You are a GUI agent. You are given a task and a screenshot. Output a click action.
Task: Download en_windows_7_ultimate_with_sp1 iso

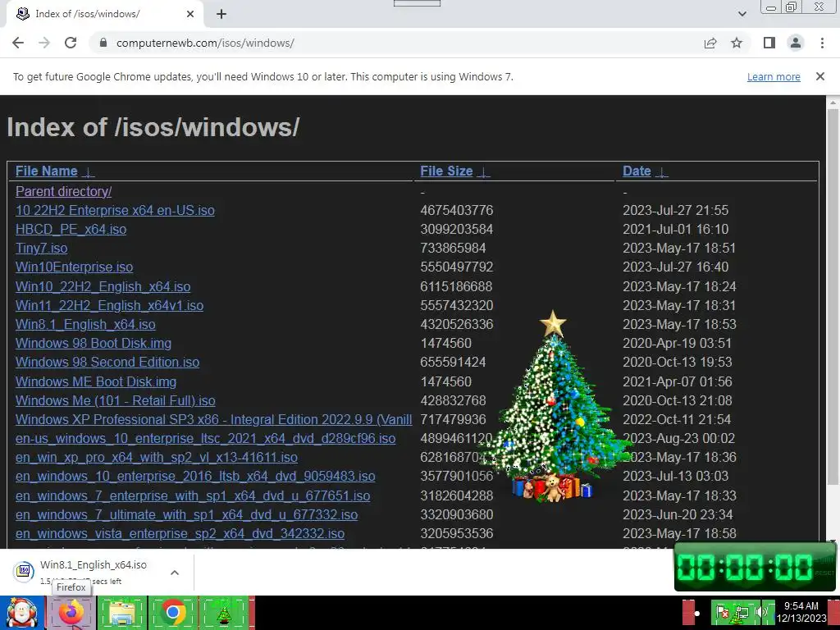point(186,514)
